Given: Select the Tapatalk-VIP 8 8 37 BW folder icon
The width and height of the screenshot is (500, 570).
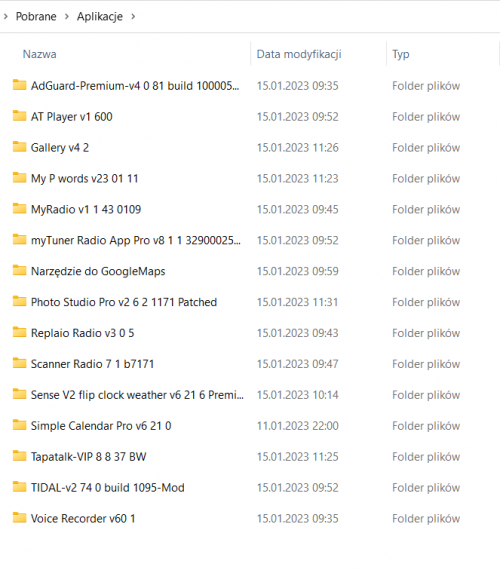Looking at the screenshot, I should point(19,456).
